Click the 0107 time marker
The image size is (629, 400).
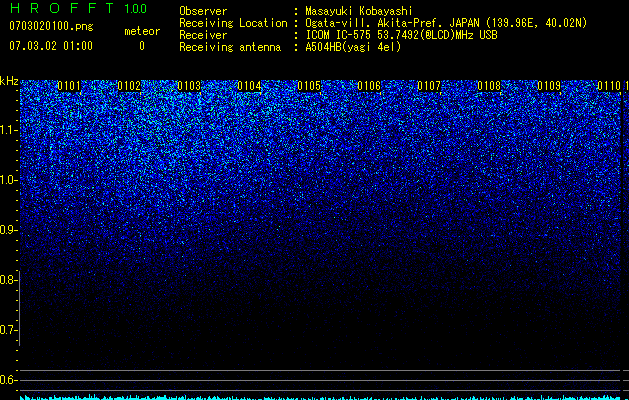429,86
